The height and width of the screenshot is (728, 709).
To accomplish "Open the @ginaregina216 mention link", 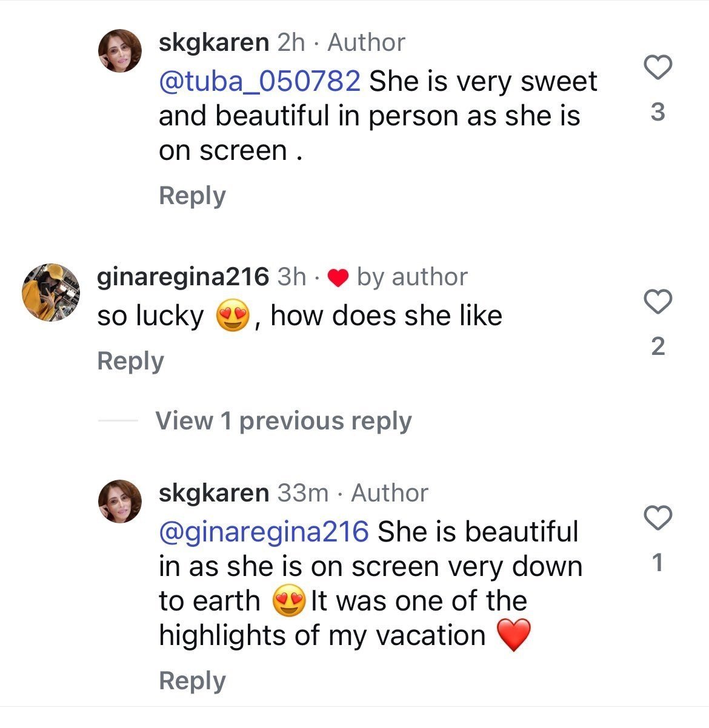I will pos(264,532).
